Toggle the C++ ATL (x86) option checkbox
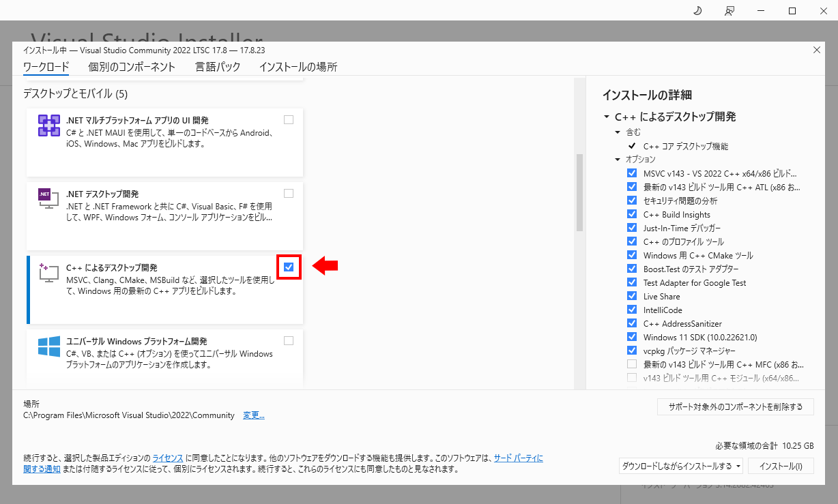This screenshot has height=504, width=838. coord(631,187)
